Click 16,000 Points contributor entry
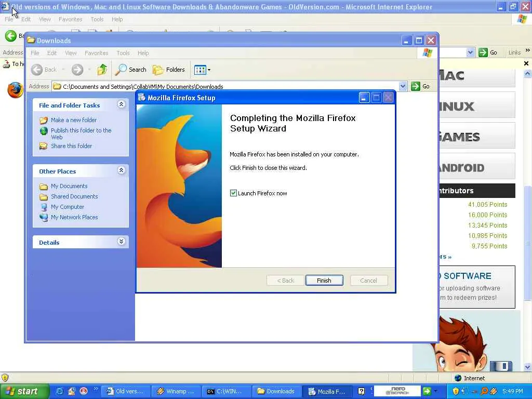This screenshot has height=399, width=532. click(x=487, y=215)
